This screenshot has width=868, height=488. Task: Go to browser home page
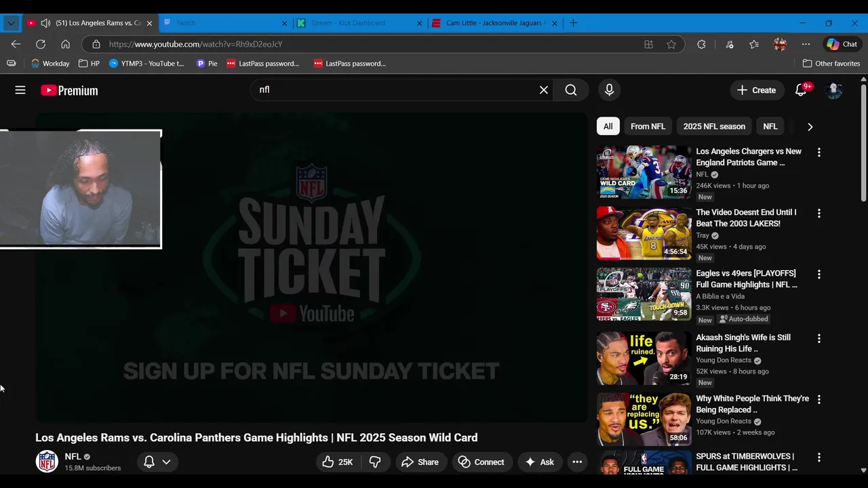[x=65, y=44]
